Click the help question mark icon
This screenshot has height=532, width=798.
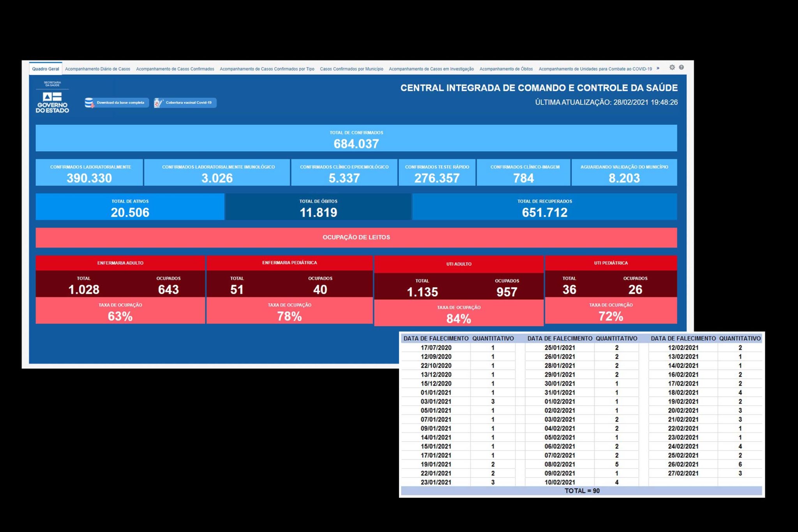(x=681, y=67)
